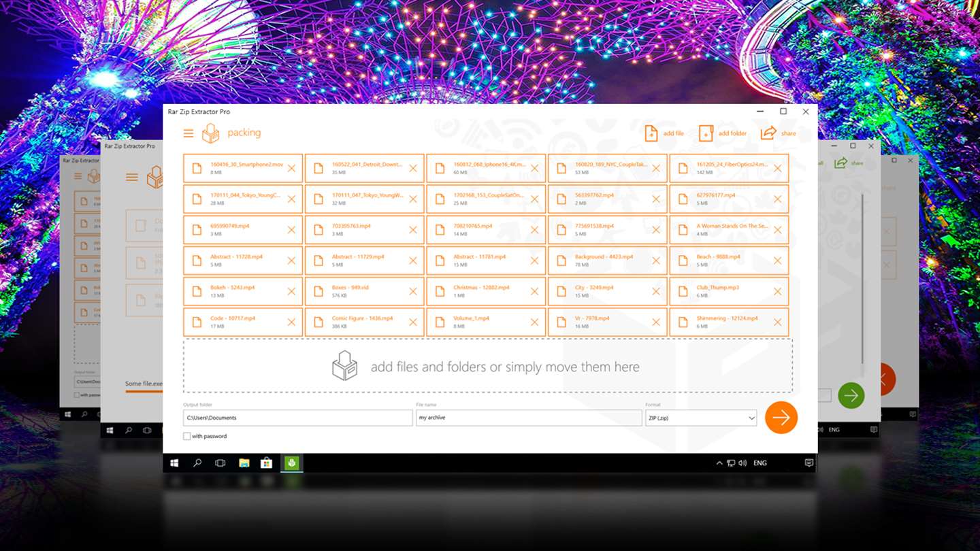Open Microsoft Store from the front taskbar

[x=267, y=463]
